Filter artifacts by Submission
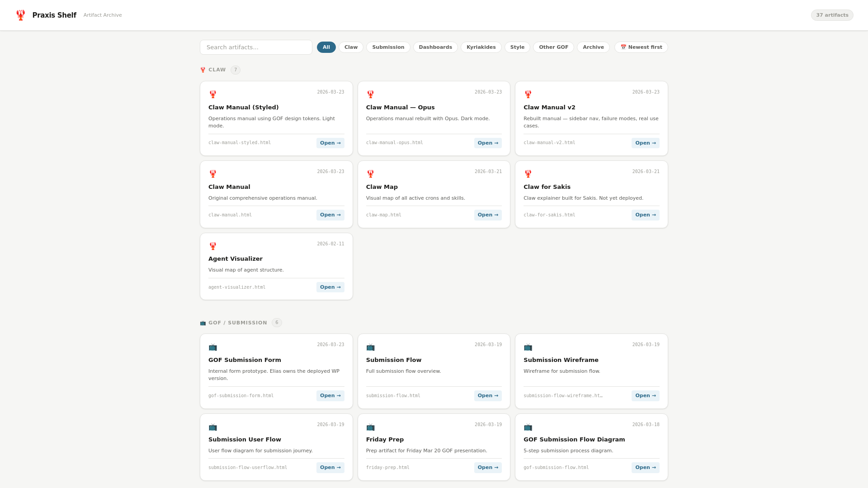The height and width of the screenshot is (488, 868). 388,47
